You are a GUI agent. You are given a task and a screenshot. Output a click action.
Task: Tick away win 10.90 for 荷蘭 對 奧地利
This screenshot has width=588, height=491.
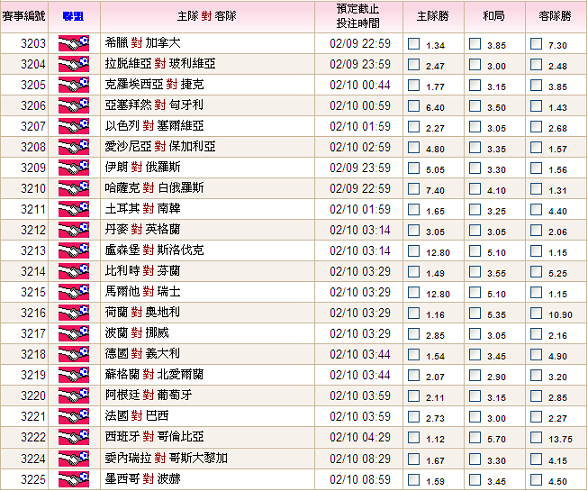[x=536, y=313]
